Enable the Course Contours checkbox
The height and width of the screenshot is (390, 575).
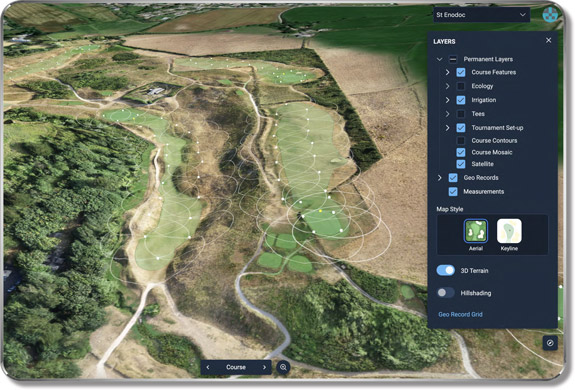click(x=461, y=140)
